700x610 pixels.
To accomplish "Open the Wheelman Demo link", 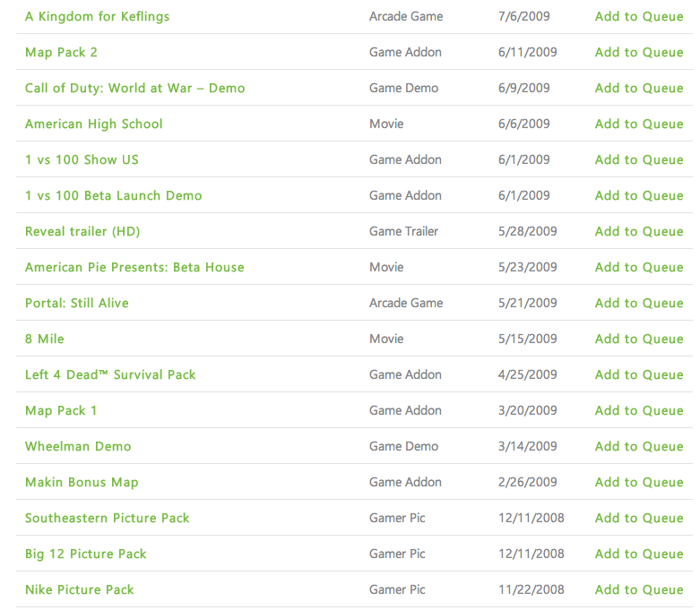I will point(78,446).
